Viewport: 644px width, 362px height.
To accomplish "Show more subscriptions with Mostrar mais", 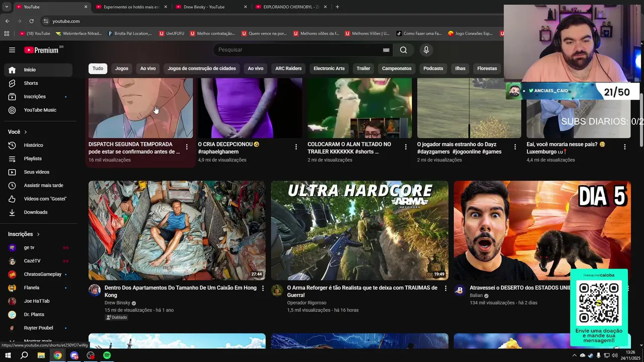I will click(38, 341).
